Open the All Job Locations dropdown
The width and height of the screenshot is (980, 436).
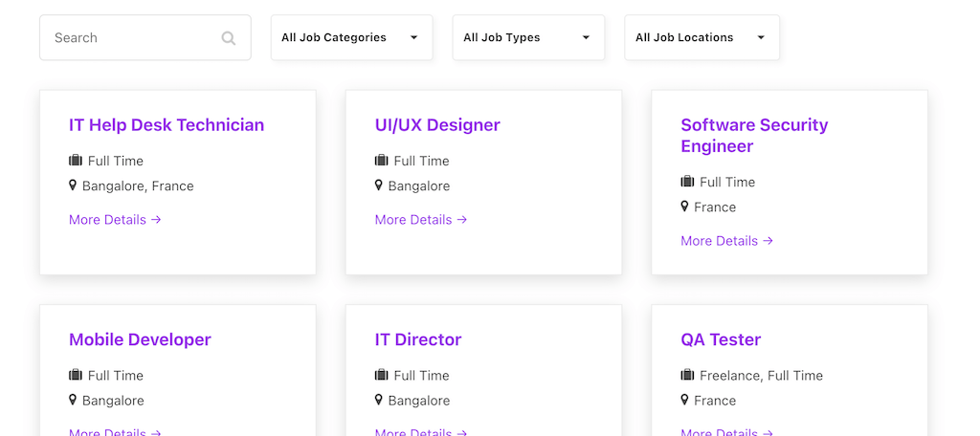tap(702, 38)
